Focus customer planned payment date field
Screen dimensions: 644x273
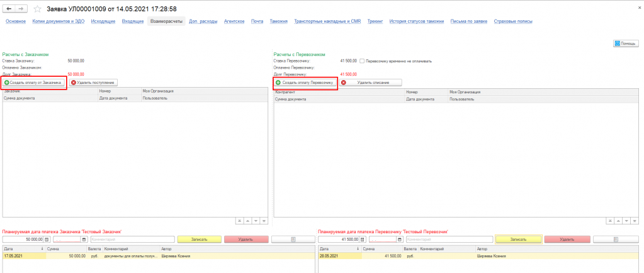click(x=67, y=240)
